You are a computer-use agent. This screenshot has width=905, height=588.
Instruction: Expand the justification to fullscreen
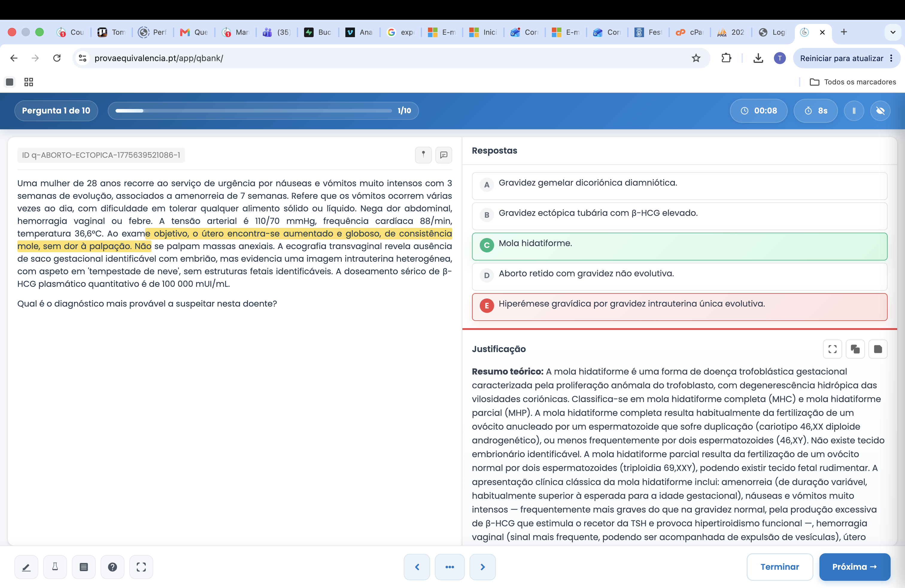(x=832, y=349)
